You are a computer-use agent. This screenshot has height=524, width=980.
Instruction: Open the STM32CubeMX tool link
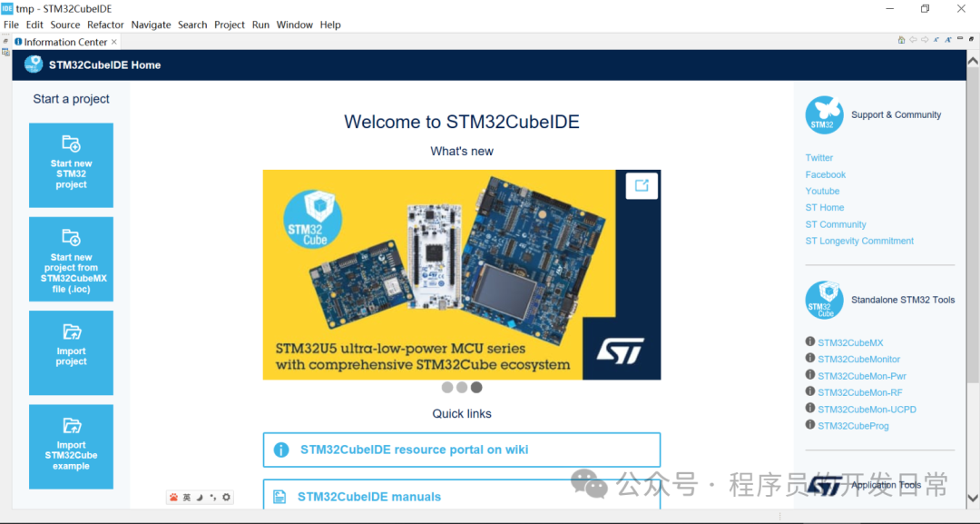(x=850, y=342)
